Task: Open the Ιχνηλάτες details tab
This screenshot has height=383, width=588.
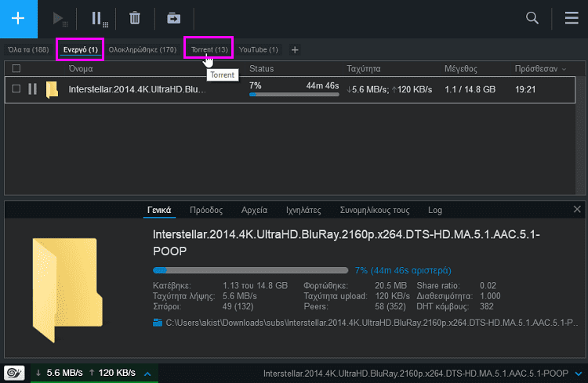Action: point(303,210)
